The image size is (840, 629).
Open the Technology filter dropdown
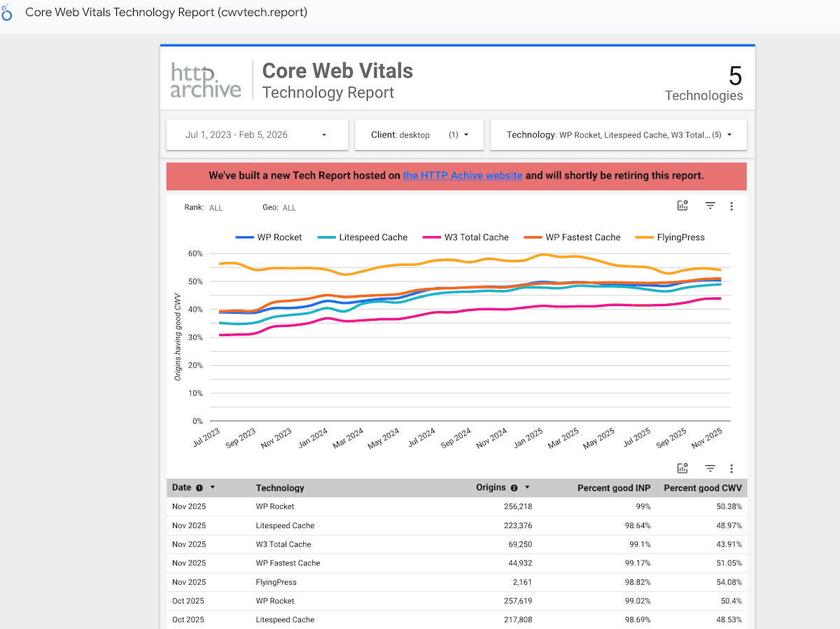(x=619, y=134)
